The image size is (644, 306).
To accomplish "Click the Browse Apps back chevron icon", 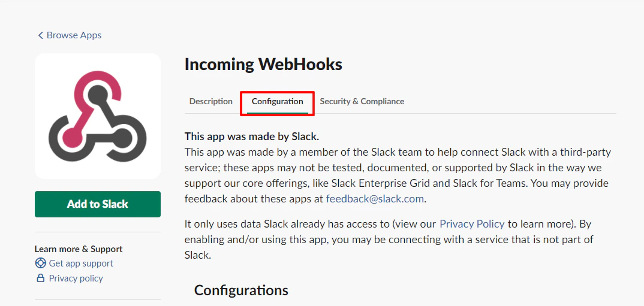I will (x=40, y=35).
